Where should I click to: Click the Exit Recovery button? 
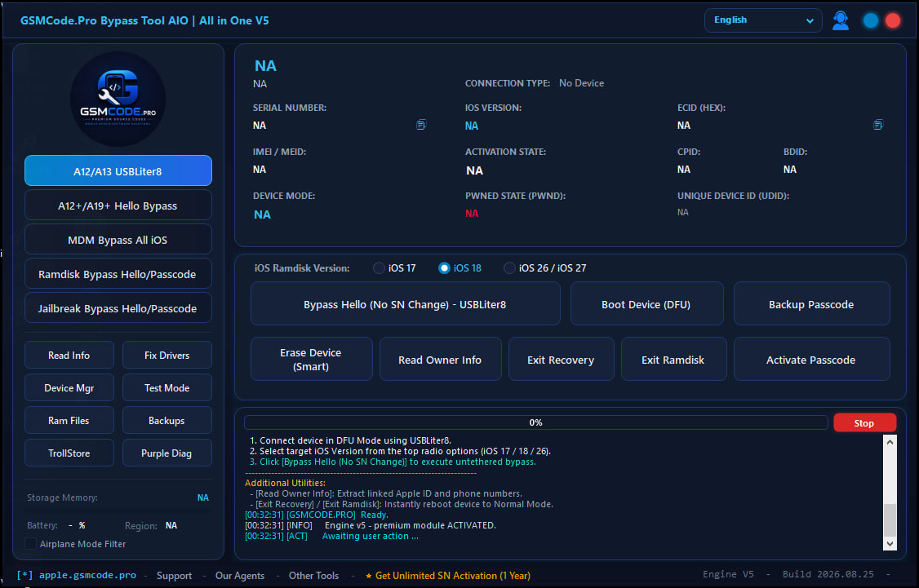[561, 359]
